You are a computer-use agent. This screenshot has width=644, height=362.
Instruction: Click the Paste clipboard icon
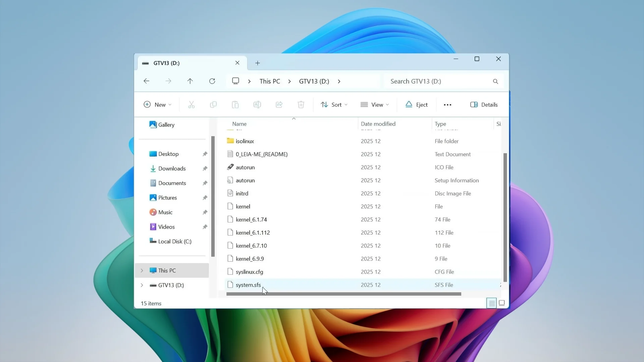click(235, 105)
